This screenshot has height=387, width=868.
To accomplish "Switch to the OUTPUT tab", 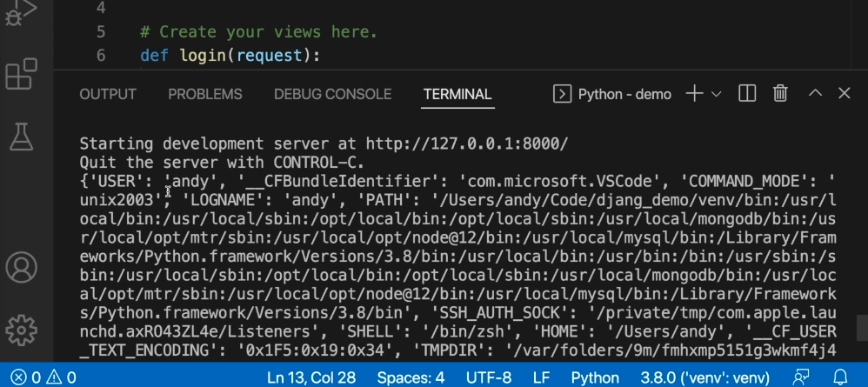I will pos(107,94).
